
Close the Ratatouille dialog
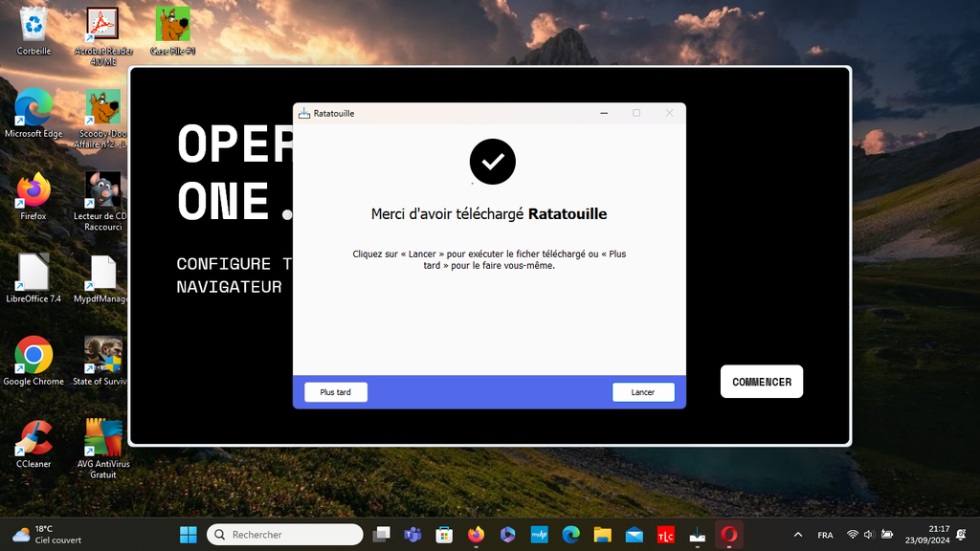point(669,113)
